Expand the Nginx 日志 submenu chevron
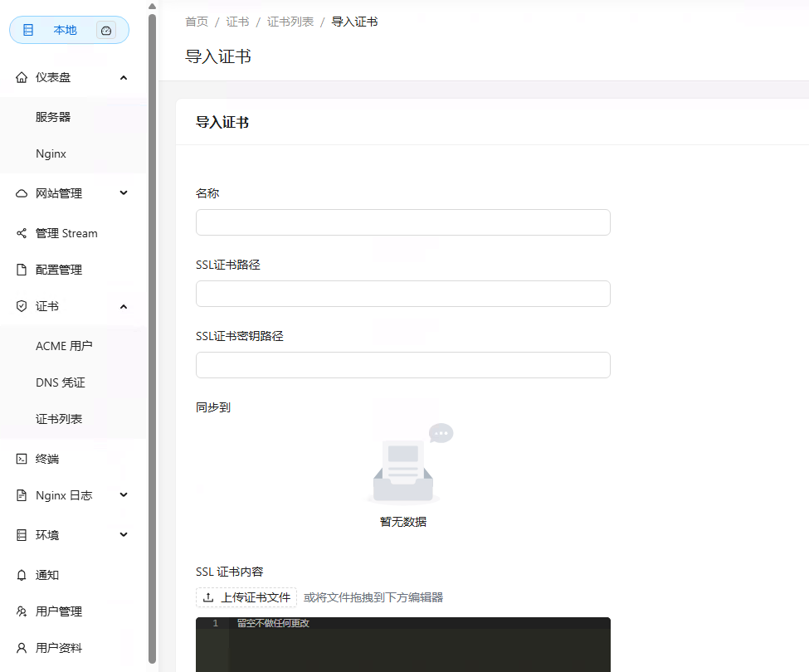 [x=123, y=494]
